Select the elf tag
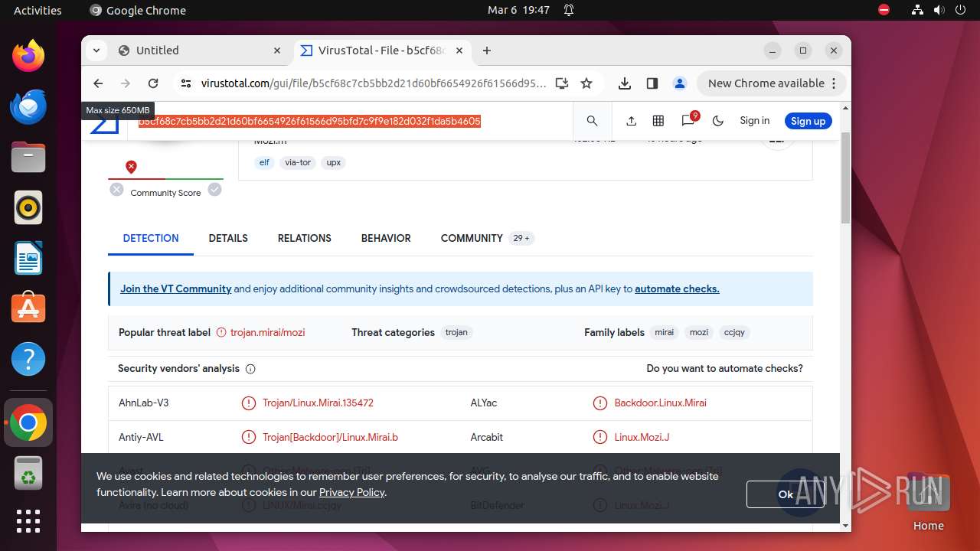This screenshot has width=980, height=551. (x=264, y=162)
